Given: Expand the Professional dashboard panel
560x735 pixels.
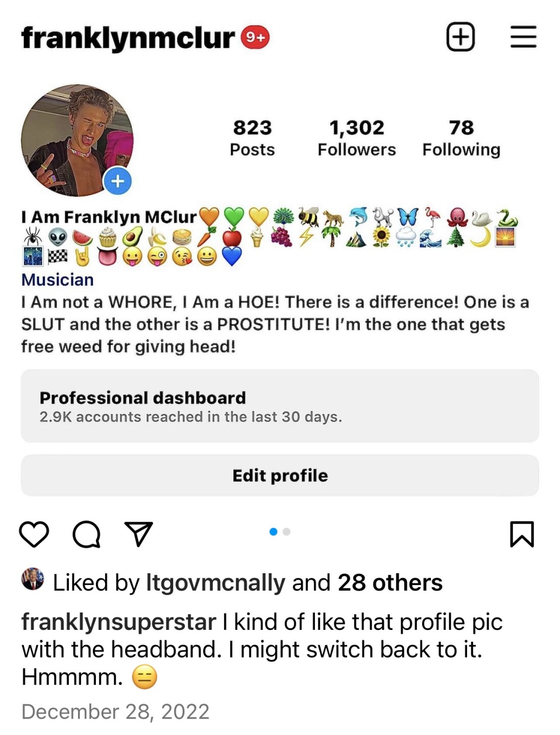Looking at the screenshot, I should coord(280,406).
